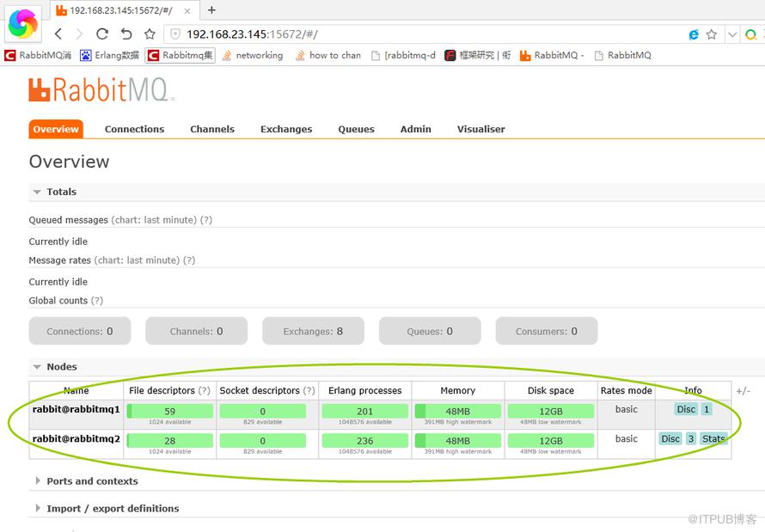Image resolution: width=765 pixels, height=532 pixels.
Task: Open address bar dropdown arrow
Action: coord(732,34)
